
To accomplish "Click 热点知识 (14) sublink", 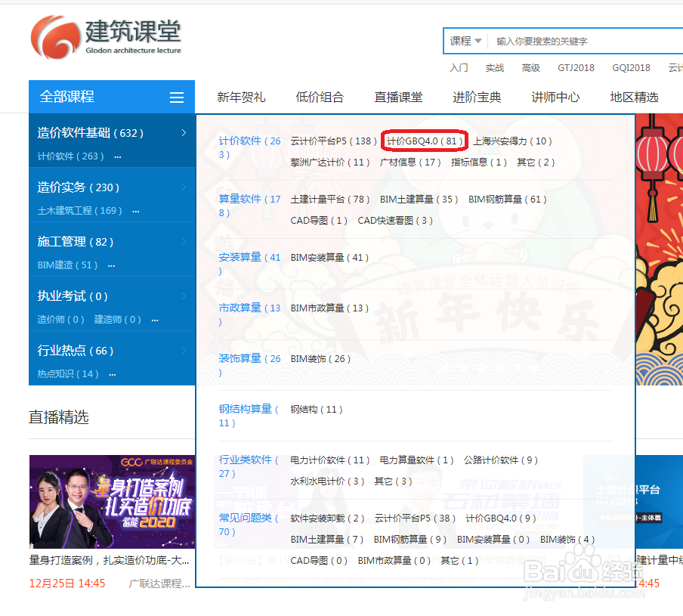I will click(x=68, y=374).
